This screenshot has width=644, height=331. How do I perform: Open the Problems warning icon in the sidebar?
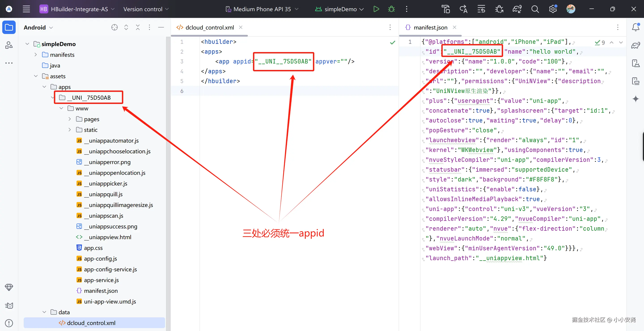click(9, 323)
